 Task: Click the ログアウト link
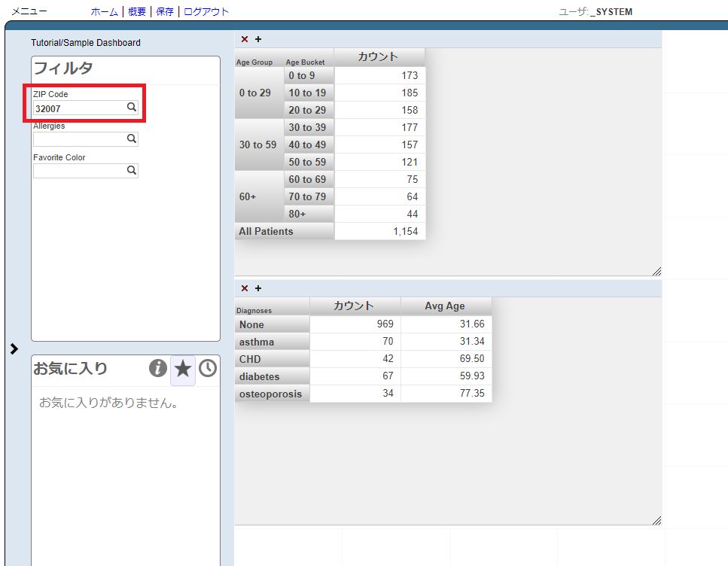pyautogui.click(x=206, y=12)
